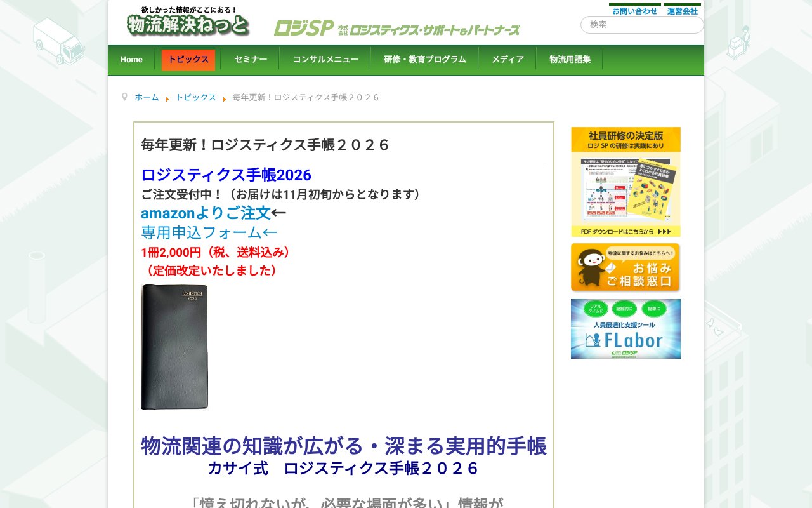812x508 pixels.
Task: Open the ロジスティクス手帳2026 heading link
Action: pyautogui.click(x=226, y=175)
